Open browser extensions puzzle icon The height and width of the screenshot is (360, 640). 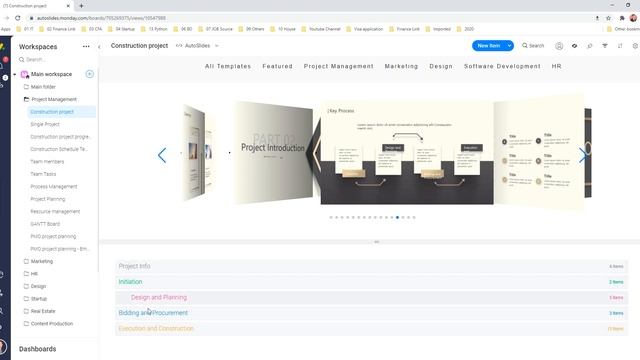pyautogui.click(x=622, y=18)
